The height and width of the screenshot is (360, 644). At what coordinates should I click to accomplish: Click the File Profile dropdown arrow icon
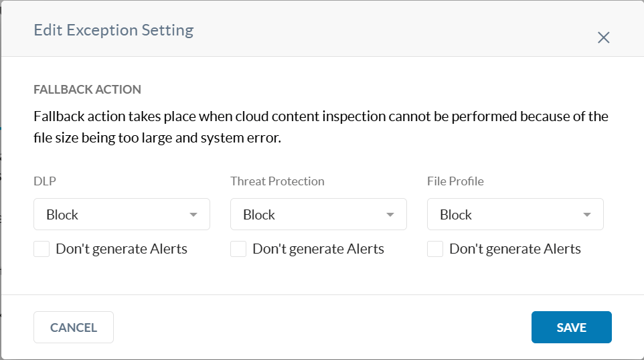[587, 215]
